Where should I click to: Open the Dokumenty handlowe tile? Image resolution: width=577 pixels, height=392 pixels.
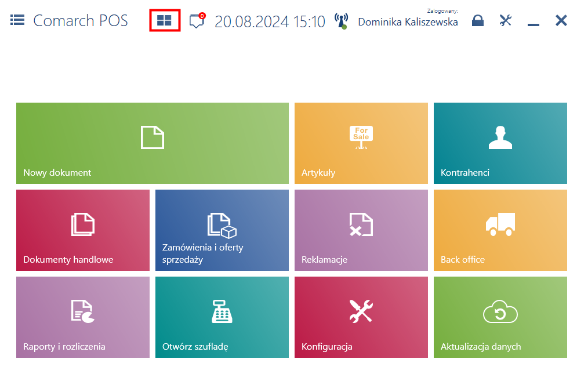pyautogui.click(x=83, y=230)
